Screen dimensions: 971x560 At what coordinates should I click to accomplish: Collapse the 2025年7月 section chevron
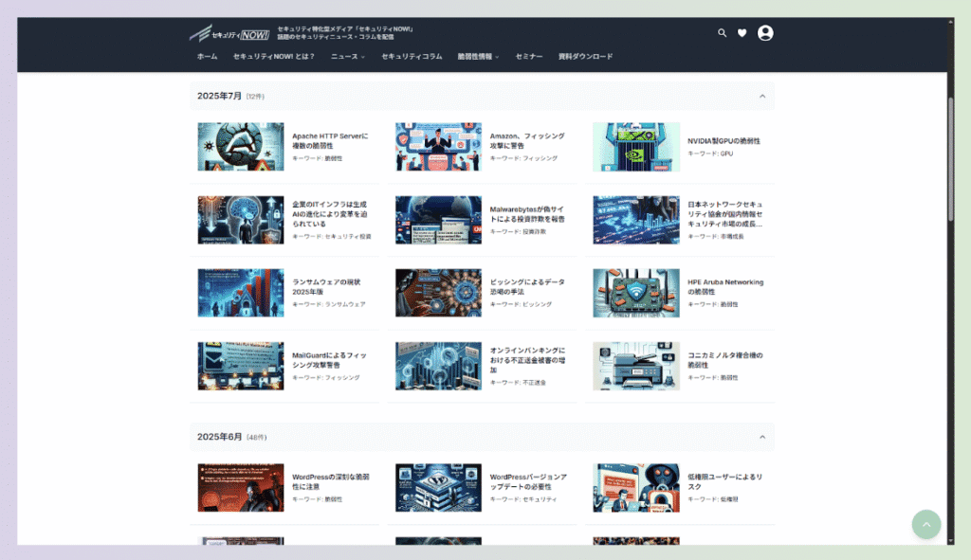[x=763, y=96]
